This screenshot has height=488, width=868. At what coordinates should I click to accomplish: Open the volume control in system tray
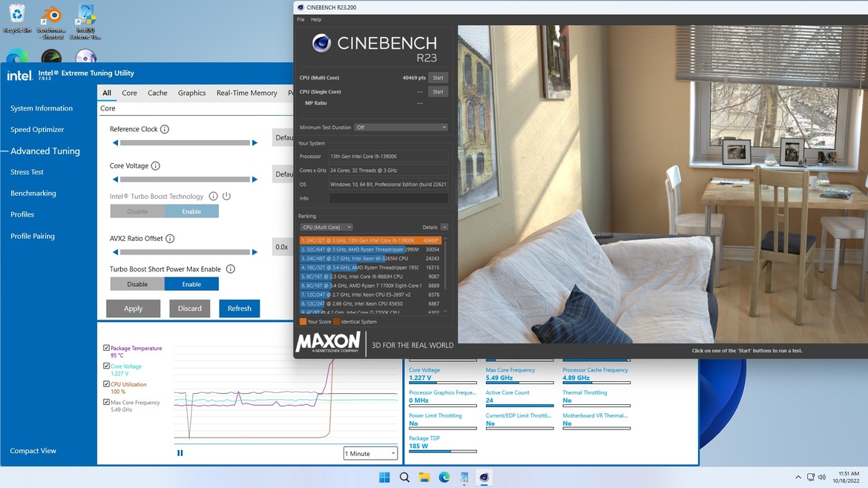(821, 477)
